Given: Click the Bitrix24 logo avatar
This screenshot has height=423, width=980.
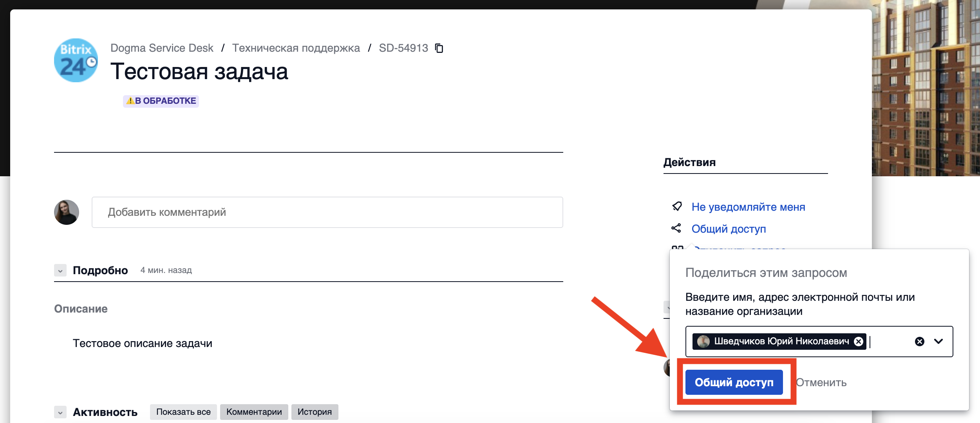Looking at the screenshot, I should pos(76,60).
